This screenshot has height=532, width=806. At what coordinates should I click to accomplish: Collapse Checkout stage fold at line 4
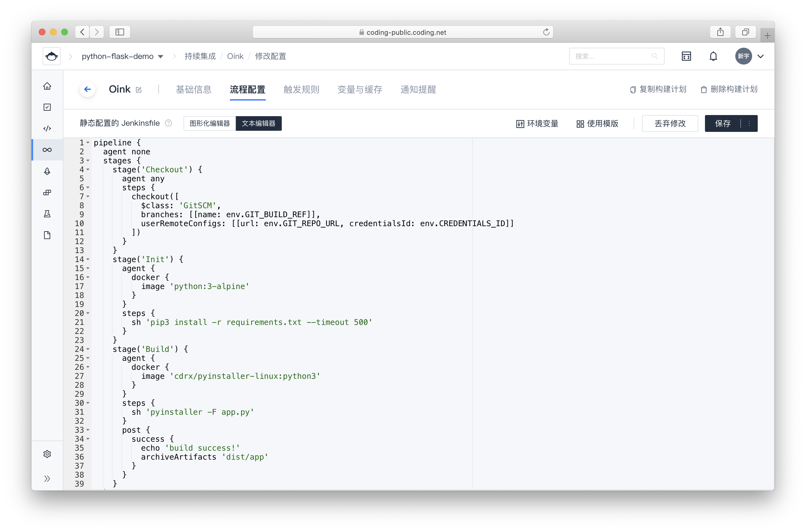click(88, 169)
